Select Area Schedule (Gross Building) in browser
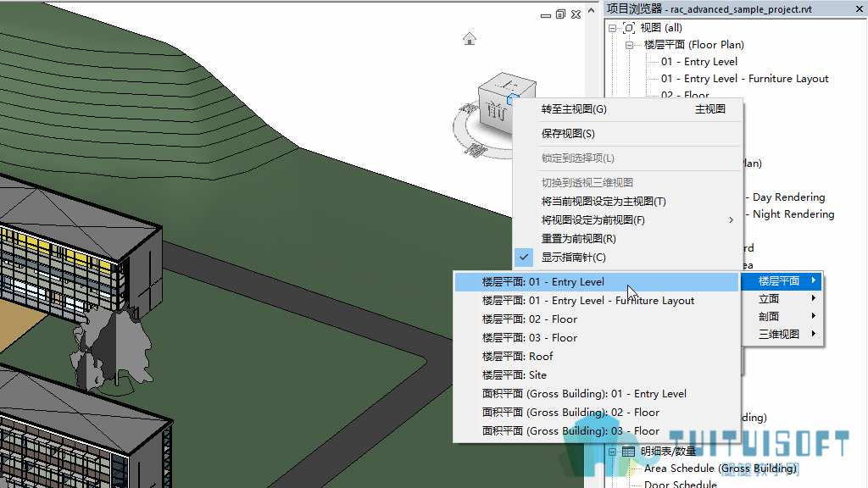868x488 pixels. (721, 469)
